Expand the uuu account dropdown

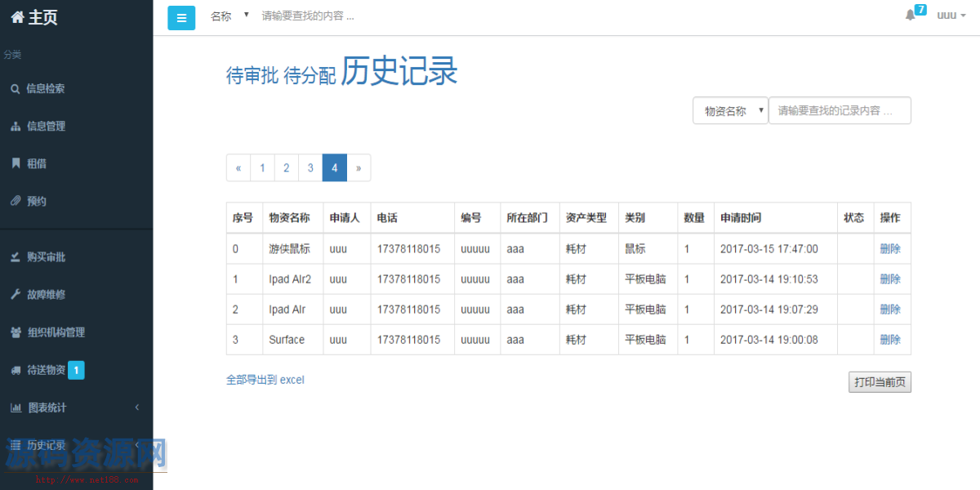tap(950, 16)
